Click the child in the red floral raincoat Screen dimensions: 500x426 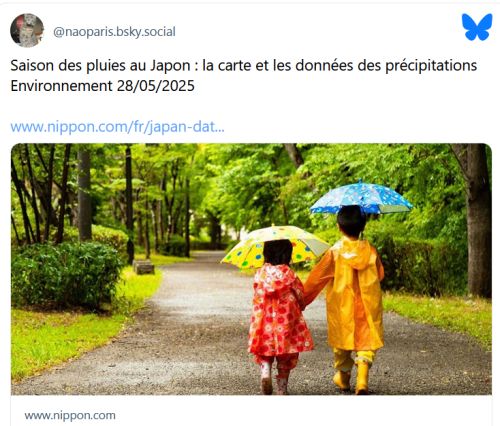pos(279,315)
